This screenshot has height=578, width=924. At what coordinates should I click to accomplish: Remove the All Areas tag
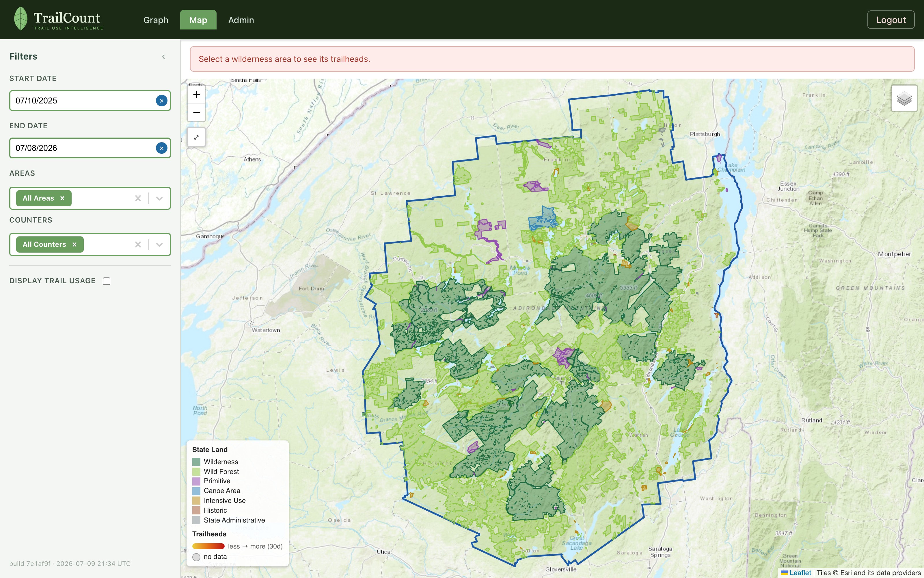(x=62, y=198)
